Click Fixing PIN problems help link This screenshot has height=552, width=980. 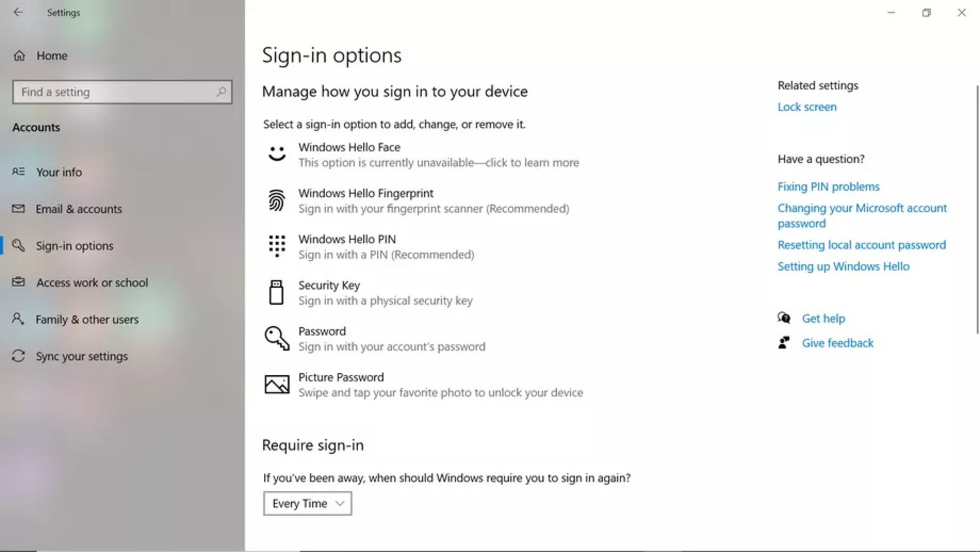[x=828, y=186]
